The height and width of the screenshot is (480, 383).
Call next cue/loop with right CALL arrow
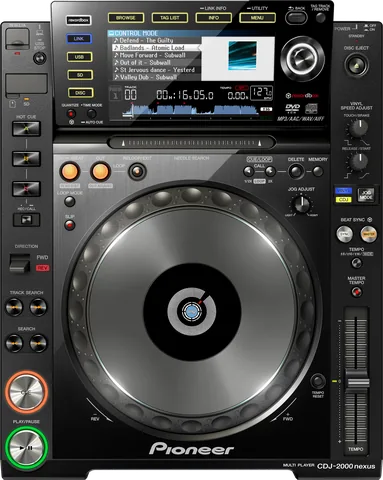pos(270,171)
